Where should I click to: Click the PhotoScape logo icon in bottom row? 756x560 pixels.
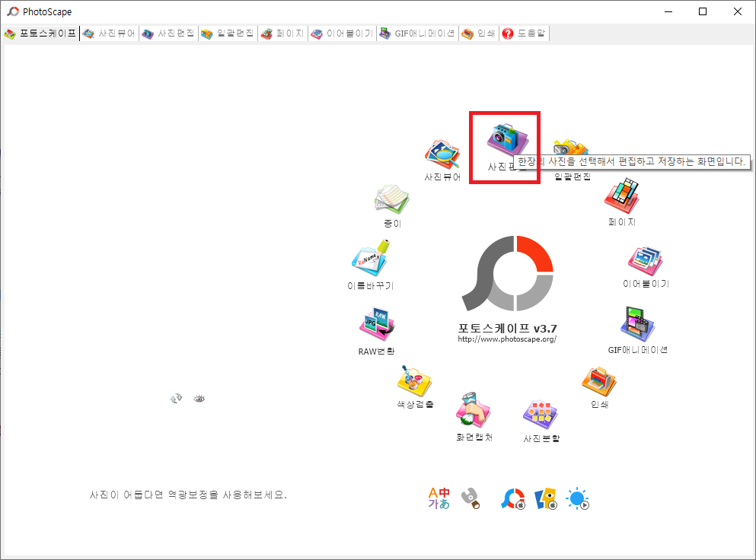tap(513, 499)
